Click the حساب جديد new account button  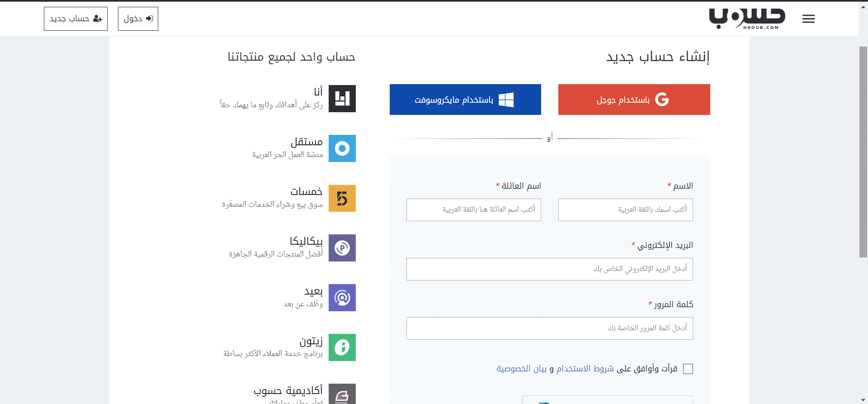click(x=75, y=19)
